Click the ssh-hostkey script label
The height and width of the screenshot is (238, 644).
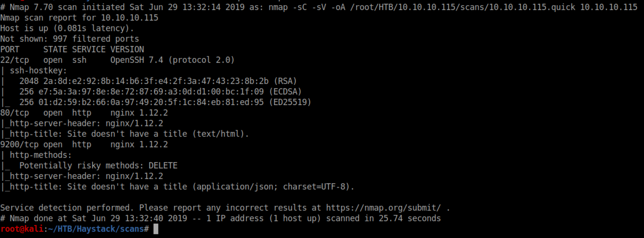click(38, 71)
